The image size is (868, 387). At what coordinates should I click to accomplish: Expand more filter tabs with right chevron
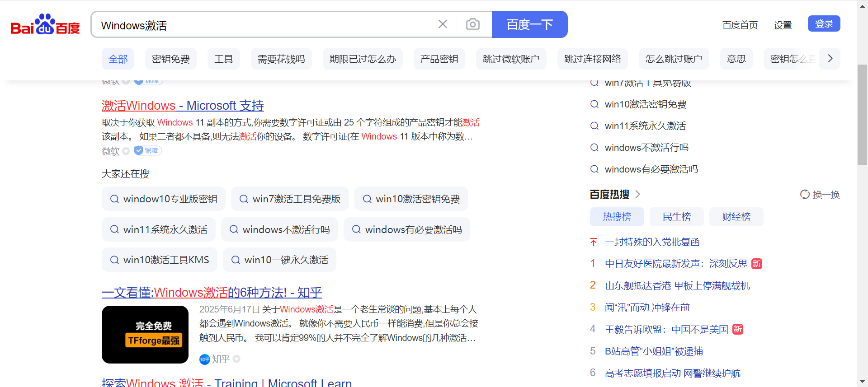coord(830,59)
